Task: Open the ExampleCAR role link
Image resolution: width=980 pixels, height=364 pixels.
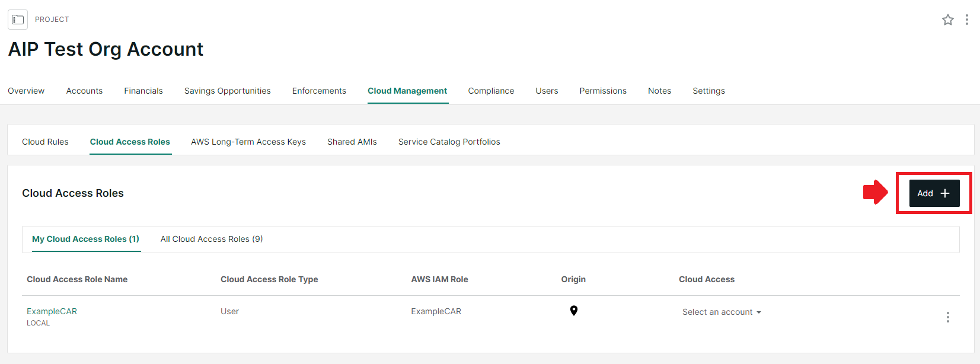Action: [52, 311]
